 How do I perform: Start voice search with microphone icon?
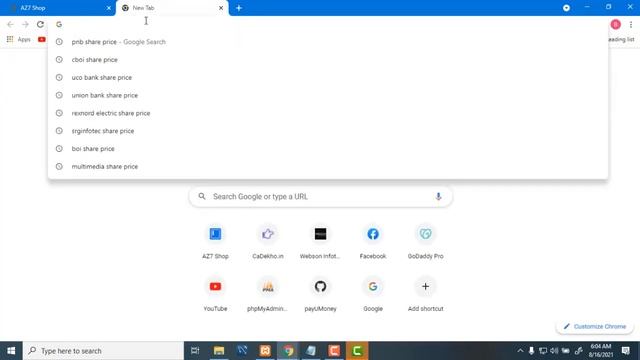438,196
